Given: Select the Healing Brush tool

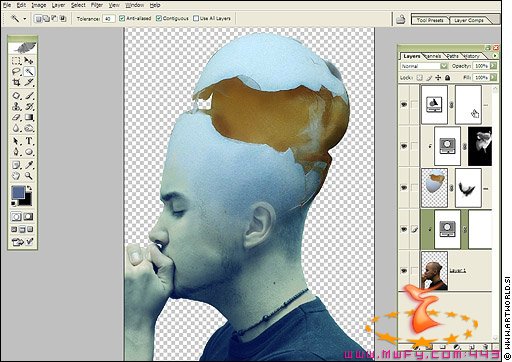Looking at the screenshot, I should (x=16, y=96).
